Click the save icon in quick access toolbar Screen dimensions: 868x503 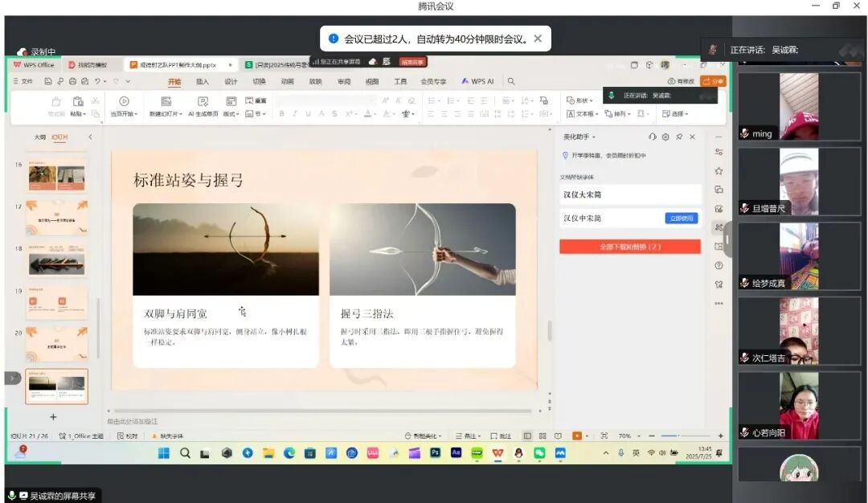48,81
